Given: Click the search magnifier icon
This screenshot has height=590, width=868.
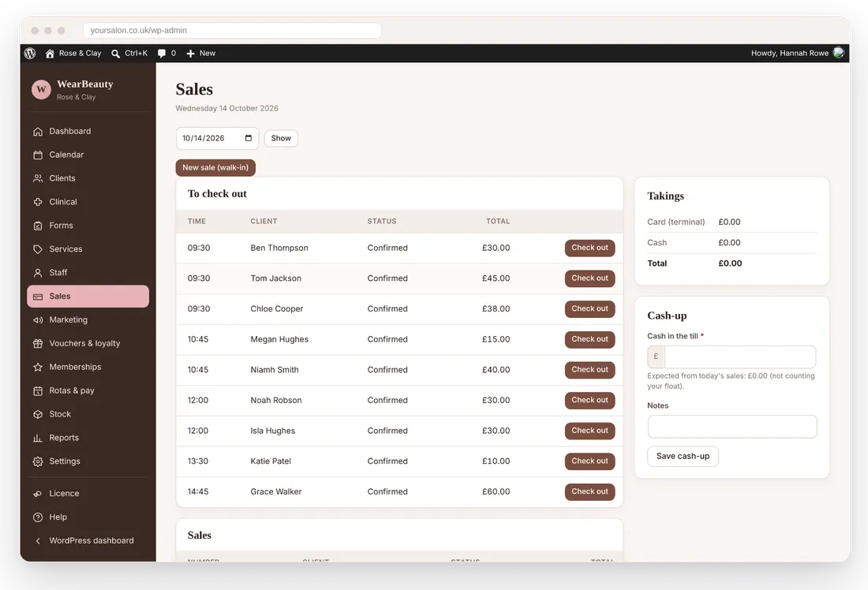Looking at the screenshot, I should pyautogui.click(x=116, y=54).
